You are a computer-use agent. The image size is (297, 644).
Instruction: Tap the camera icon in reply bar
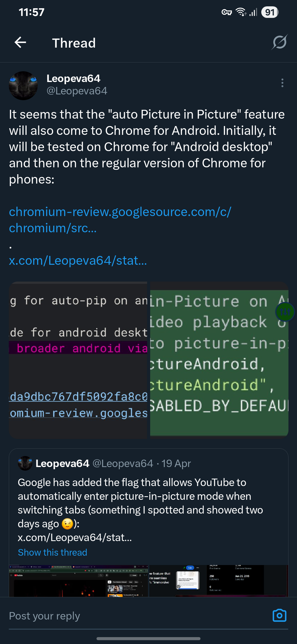[279, 615]
